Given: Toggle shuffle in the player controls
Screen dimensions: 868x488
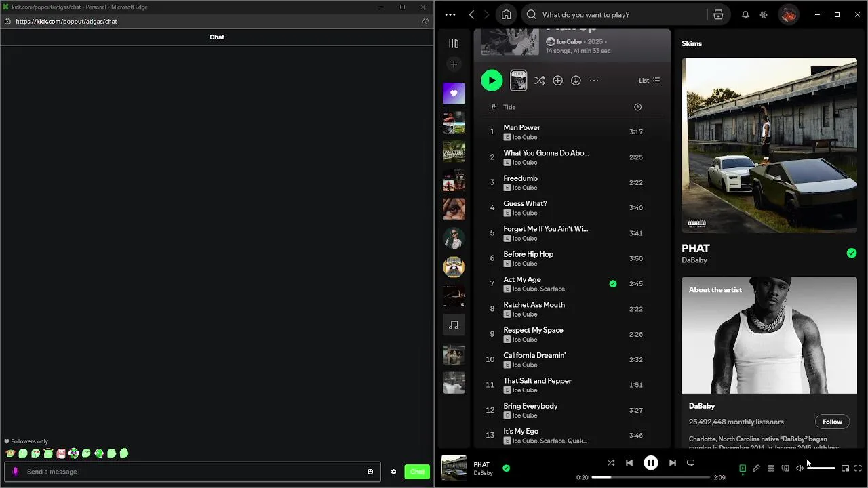Looking at the screenshot, I should (x=611, y=463).
